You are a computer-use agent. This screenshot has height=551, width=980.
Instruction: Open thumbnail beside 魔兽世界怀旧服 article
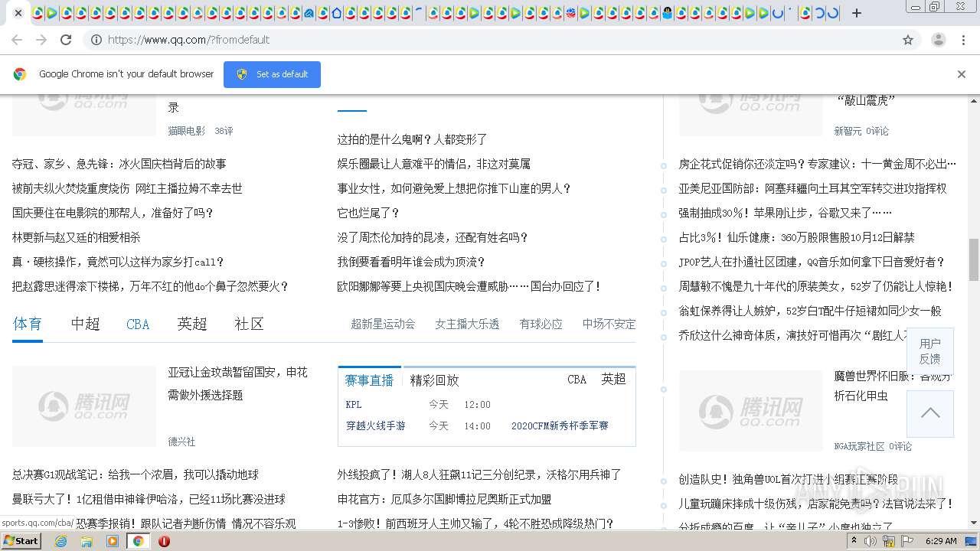point(750,411)
